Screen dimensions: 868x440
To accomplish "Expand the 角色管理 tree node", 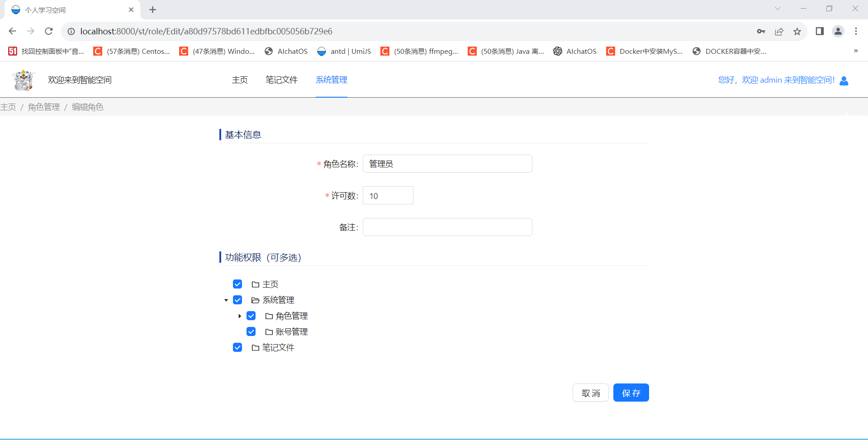I will tap(240, 316).
